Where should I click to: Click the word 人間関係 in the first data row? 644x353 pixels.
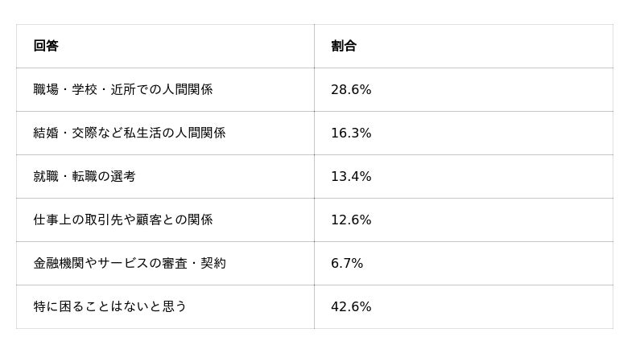tap(188, 89)
